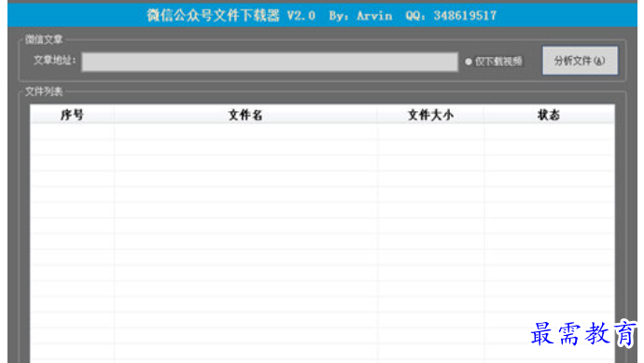This screenshot has width=644, height=363.
Task: Click the 文章地址: label text
Action: coord(55,61)
